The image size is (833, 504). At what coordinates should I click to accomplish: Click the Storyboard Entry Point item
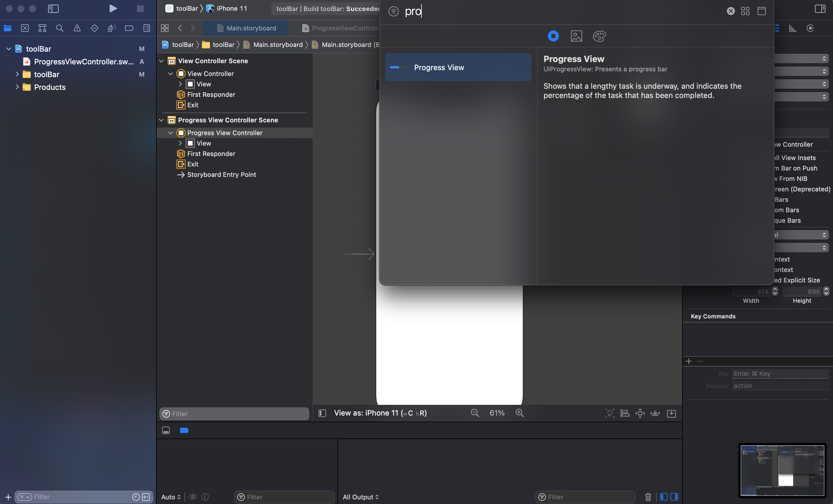coord(222,175)
